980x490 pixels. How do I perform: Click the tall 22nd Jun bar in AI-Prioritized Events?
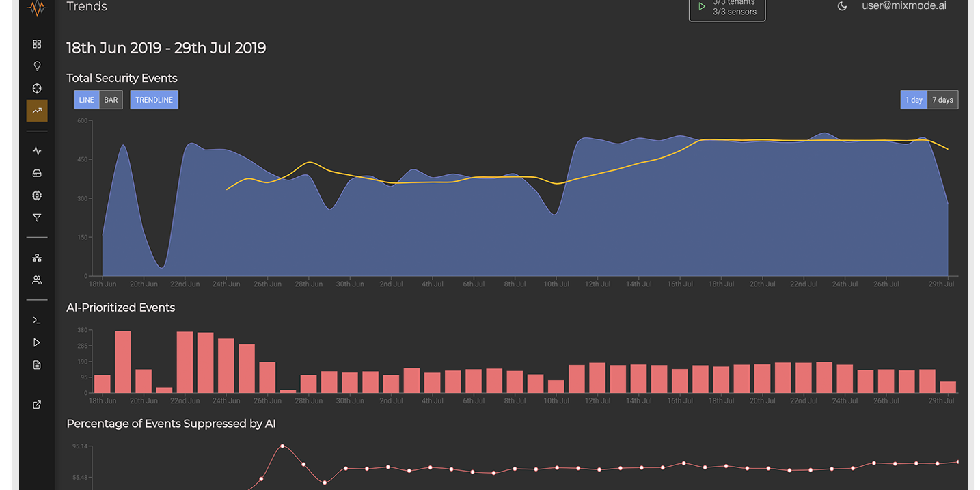point(185,362)
